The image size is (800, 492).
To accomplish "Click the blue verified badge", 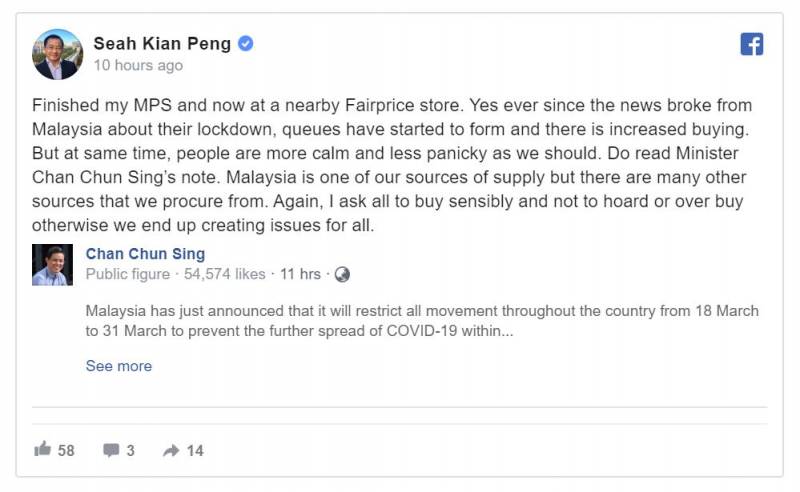I will point(245,43).
